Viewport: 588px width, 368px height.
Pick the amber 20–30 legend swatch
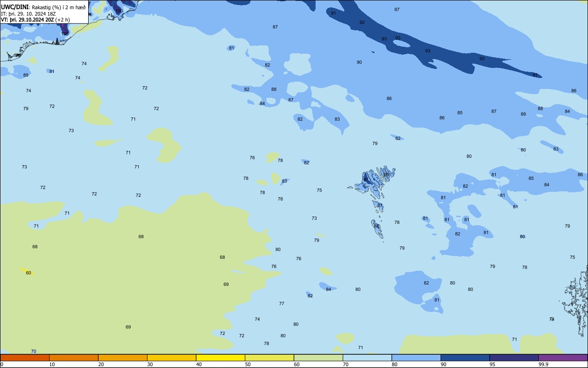[123, 357]
